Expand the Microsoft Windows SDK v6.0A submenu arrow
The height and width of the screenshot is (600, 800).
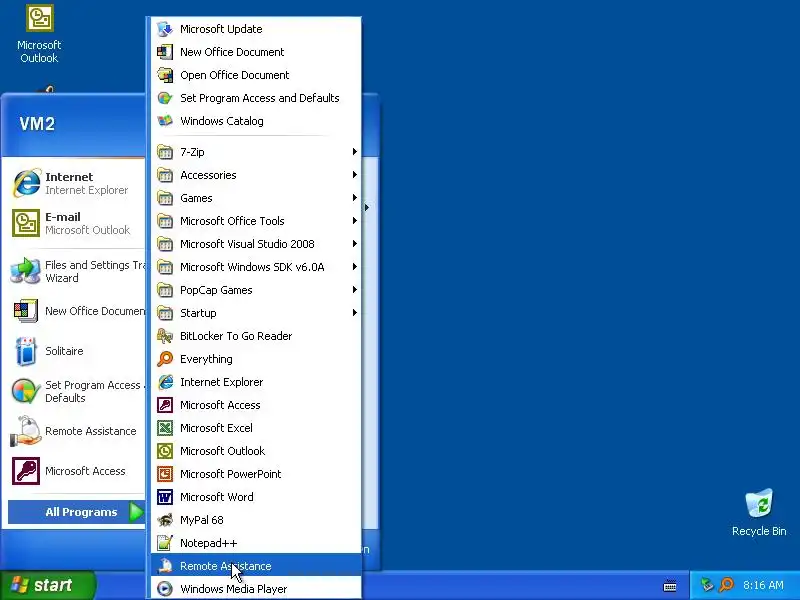[x=354, y=266]
